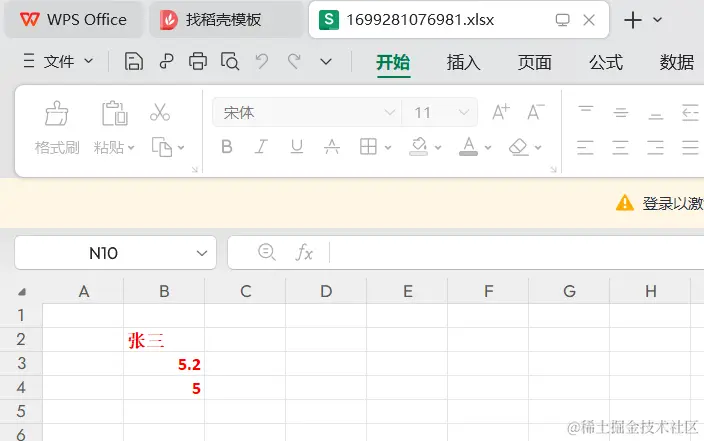Increase font size with A+ icon
704x441 pixels.
pos(501,112)
